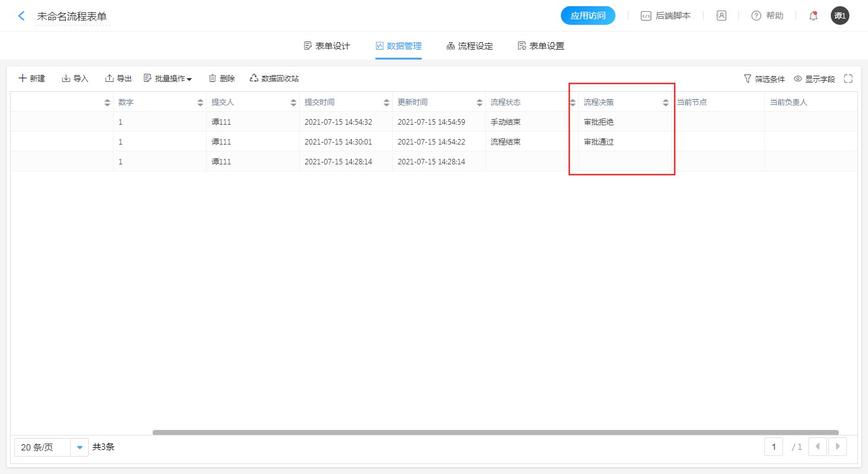Click the back arrow icon
The width and height of the screenshot is (868, 474).
tap(22, 16)
